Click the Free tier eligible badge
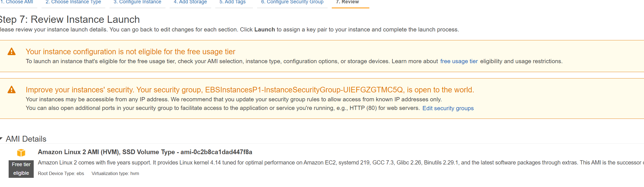This screenshot has width=644, height=187. pyautogui.click(x=21, y=169)
